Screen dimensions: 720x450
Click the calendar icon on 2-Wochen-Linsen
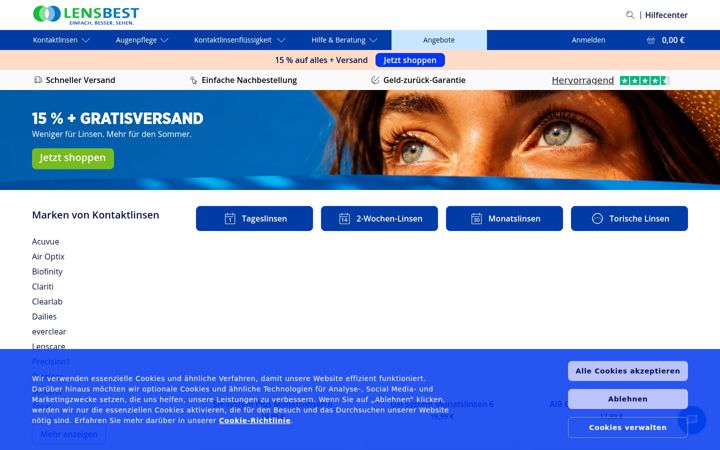point(344,219)
